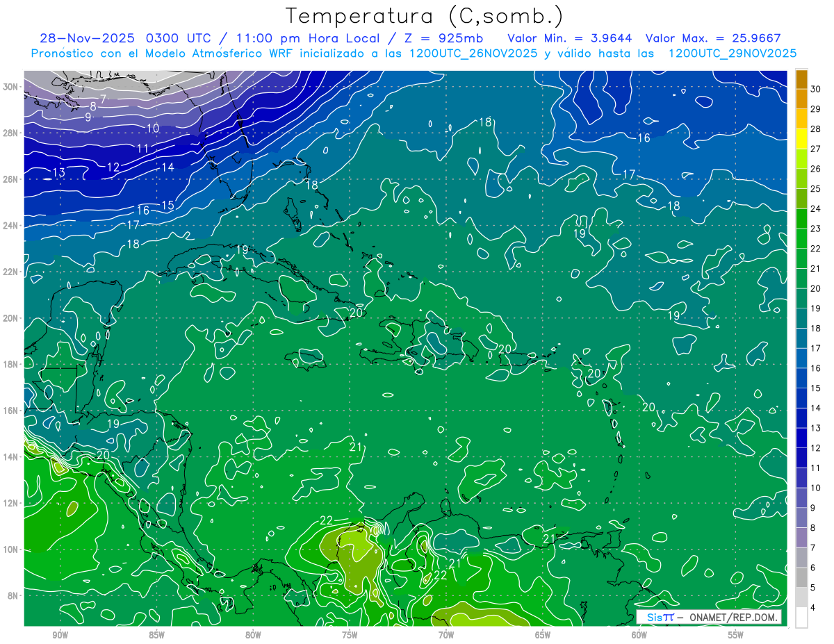
Task: Click the "55W" longitude label
Action: [x=736, y=635]
